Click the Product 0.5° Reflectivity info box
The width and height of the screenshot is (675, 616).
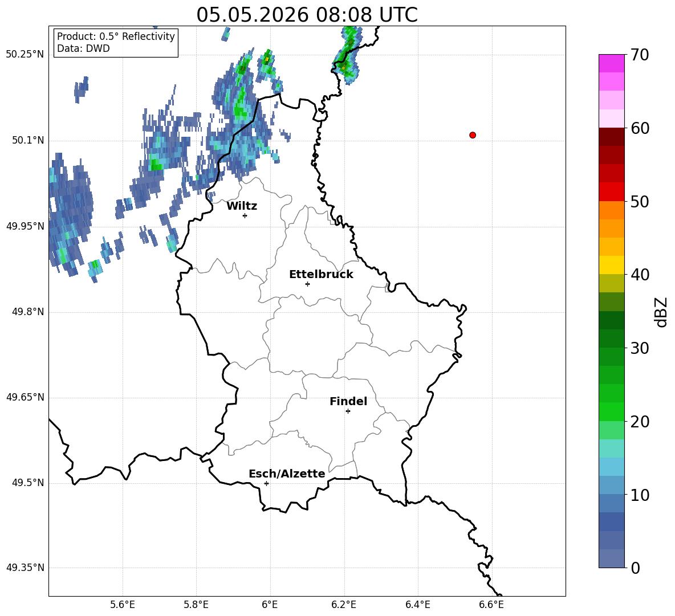pos(116,42)
